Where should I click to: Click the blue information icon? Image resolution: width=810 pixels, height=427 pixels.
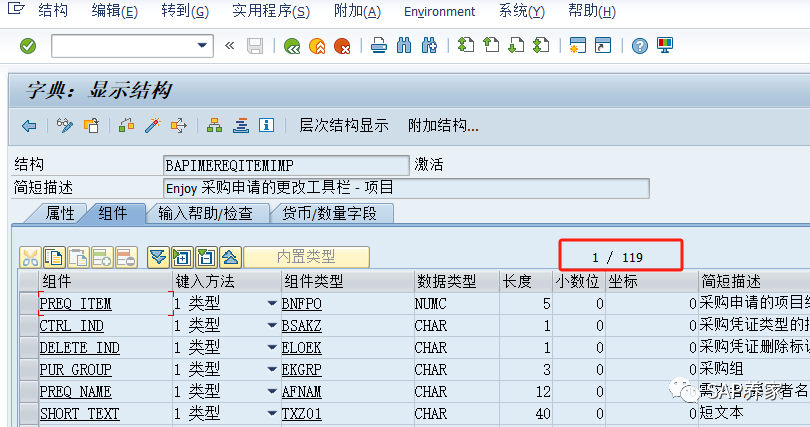coord(267,125)
